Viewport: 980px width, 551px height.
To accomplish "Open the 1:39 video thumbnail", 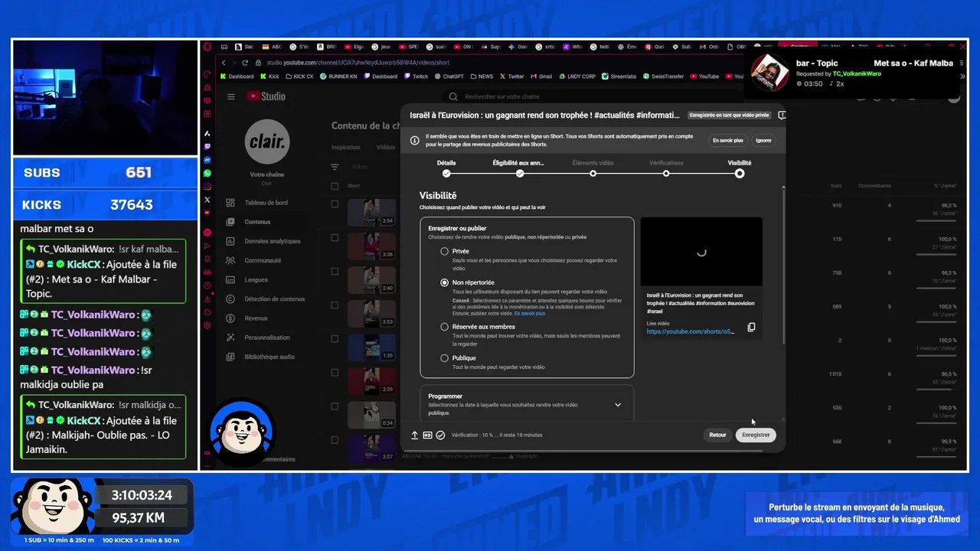I will tap(371, 347).
